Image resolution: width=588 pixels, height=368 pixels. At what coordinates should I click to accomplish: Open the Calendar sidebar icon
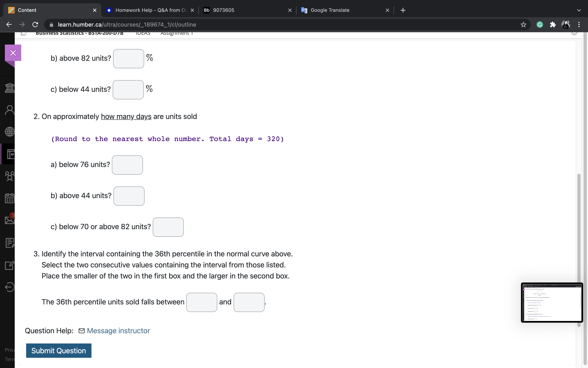click(9, 198)
